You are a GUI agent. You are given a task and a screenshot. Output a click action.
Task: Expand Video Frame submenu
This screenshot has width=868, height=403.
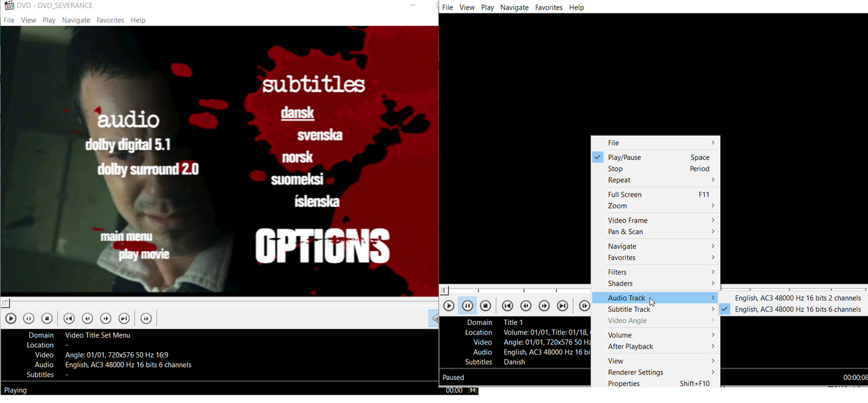pyautogui.click(x=655, y=220)
